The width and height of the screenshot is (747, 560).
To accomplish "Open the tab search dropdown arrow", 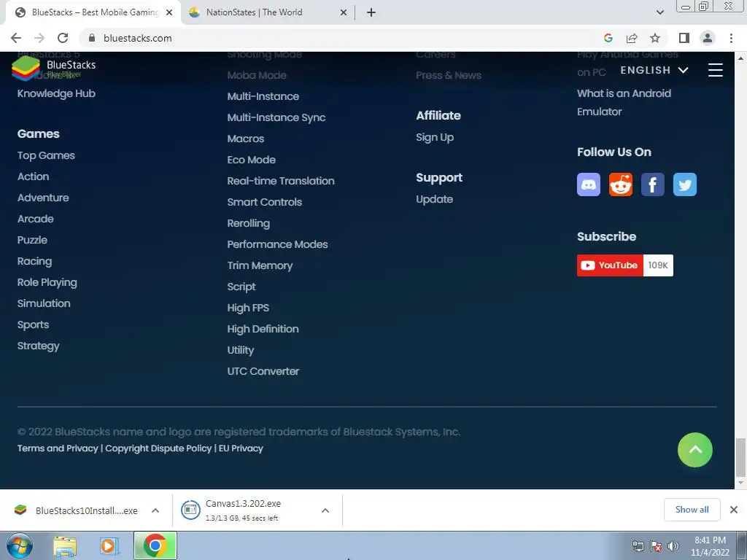I will 659,12.
